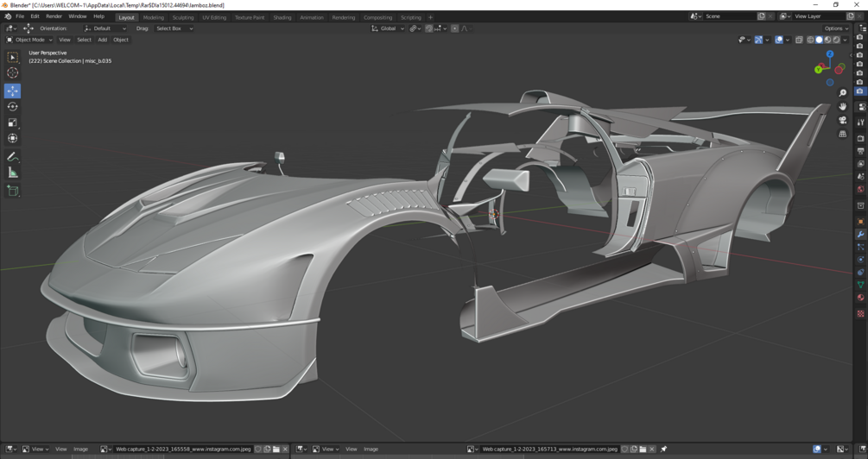This screenshot has width=868, height=459.
Task: Open gizmo options dropdown arrow
Action: [767, 40]
